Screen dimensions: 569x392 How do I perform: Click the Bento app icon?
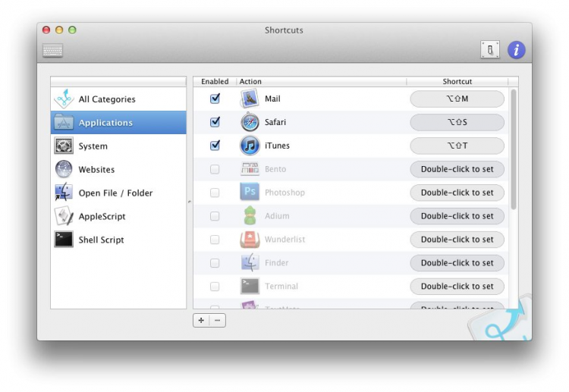[250, 168]
